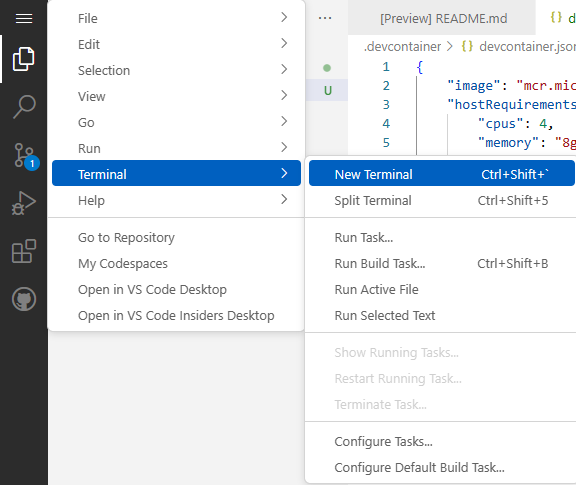Click the .devcontainer breadcrumb segment
The image size is (576, 485).
tap(402, 47)
